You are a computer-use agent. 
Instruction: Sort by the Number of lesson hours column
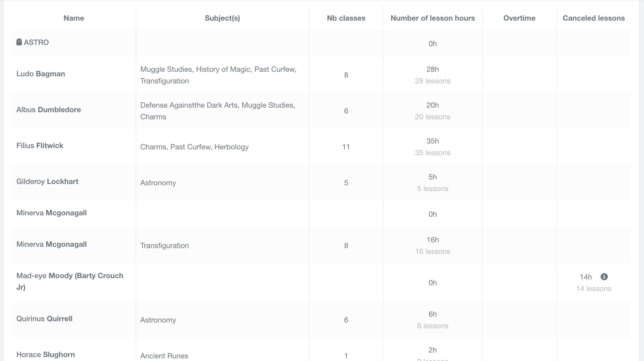click(433, 18)
